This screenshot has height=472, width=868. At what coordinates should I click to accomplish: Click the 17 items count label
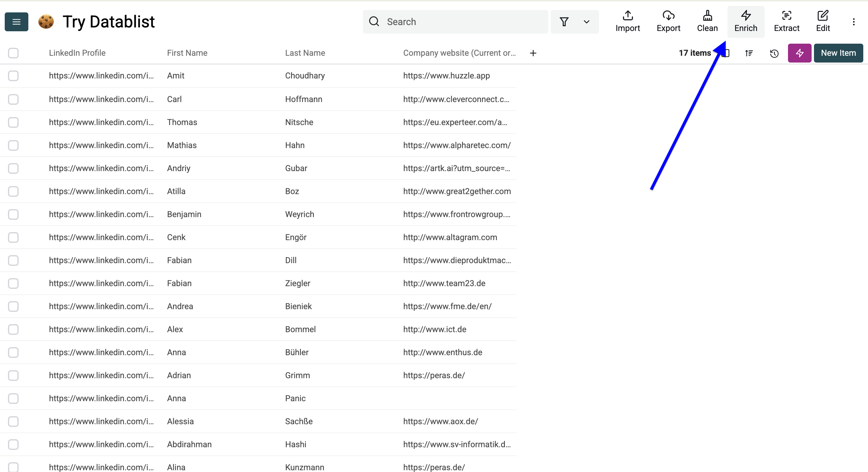(x=695, y=53)
